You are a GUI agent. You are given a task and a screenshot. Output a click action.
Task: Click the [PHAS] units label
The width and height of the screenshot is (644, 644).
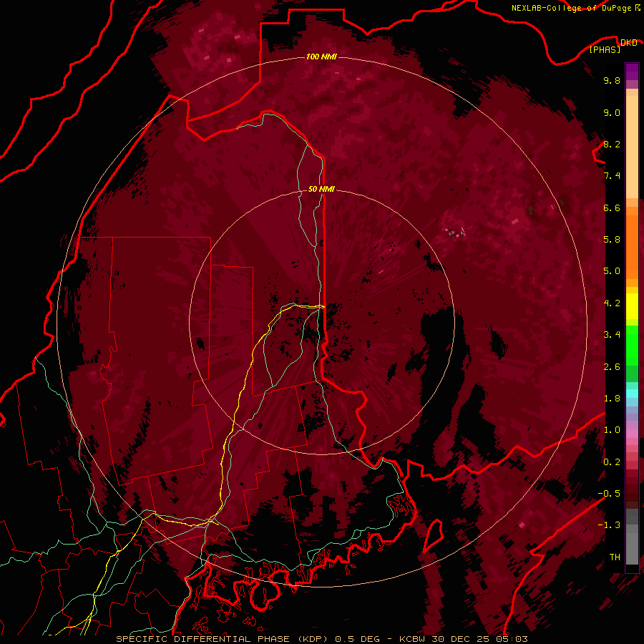coord(605,50)
